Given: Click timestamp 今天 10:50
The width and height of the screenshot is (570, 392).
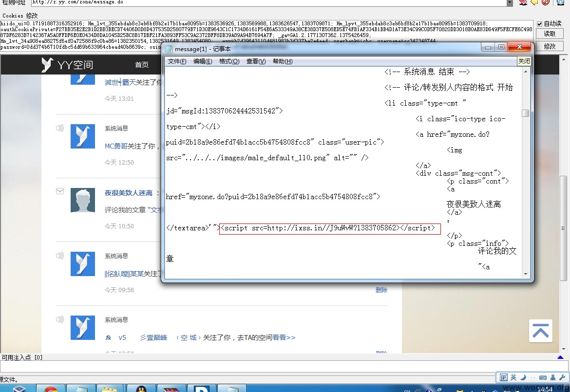Looking at the screenshot, I should coord(119,226).
